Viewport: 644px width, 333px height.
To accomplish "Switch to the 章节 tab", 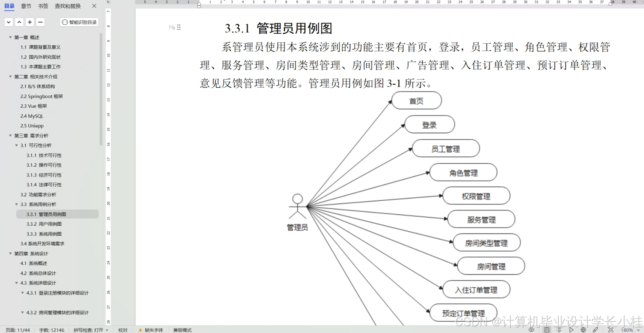I will [x=26, y=6].
